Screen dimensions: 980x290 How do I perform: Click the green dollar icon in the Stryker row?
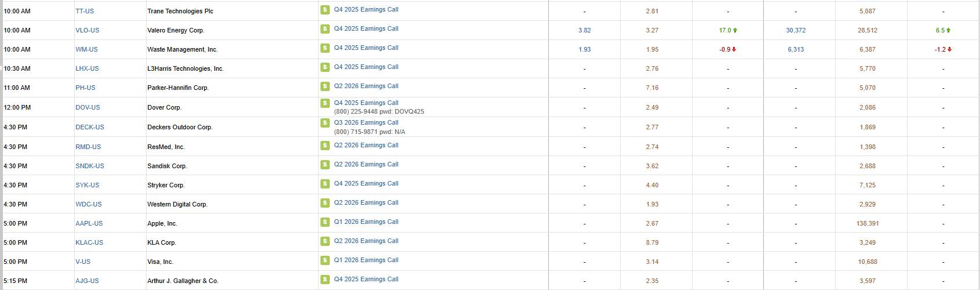(x=325, y=184)
